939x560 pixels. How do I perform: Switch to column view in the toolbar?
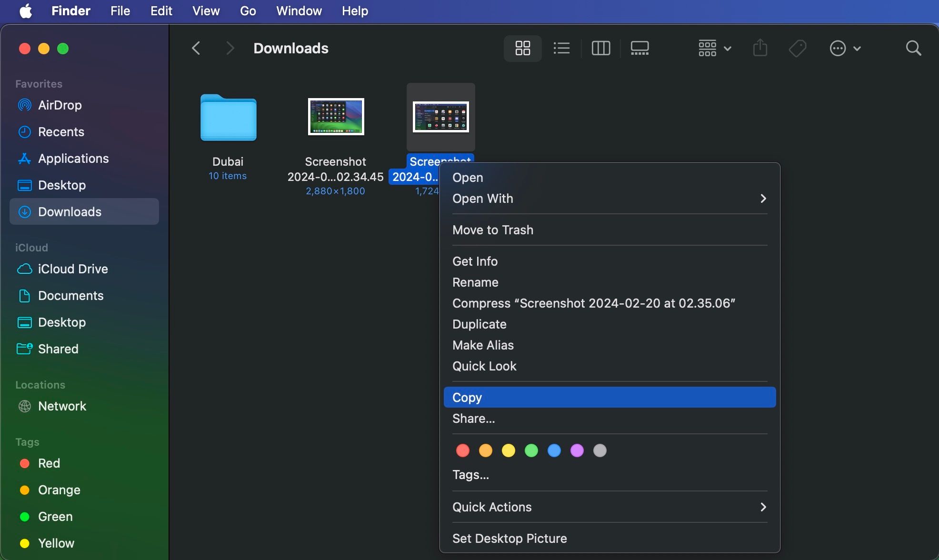click(600, 48)
